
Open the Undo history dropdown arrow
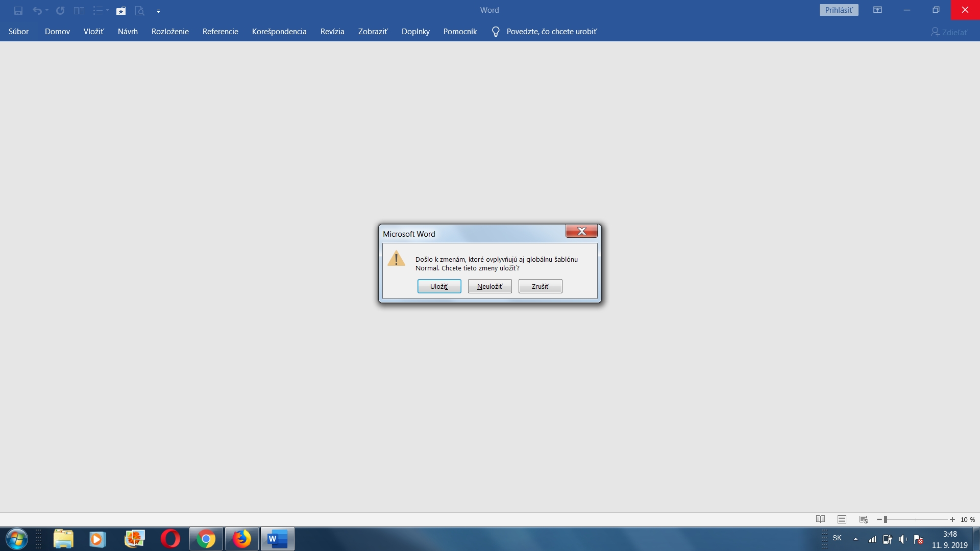coord(47,10)
